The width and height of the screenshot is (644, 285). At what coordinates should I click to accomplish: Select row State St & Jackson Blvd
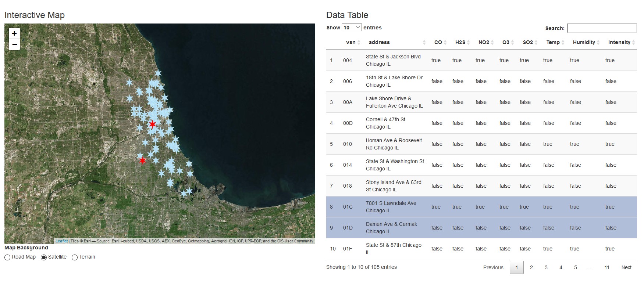tap(481, 60)
